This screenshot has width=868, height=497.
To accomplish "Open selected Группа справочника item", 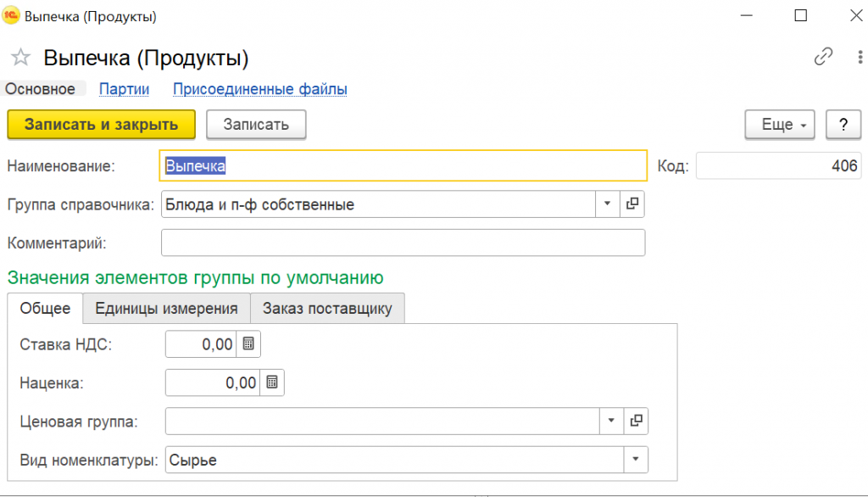I will pos(633,204).
